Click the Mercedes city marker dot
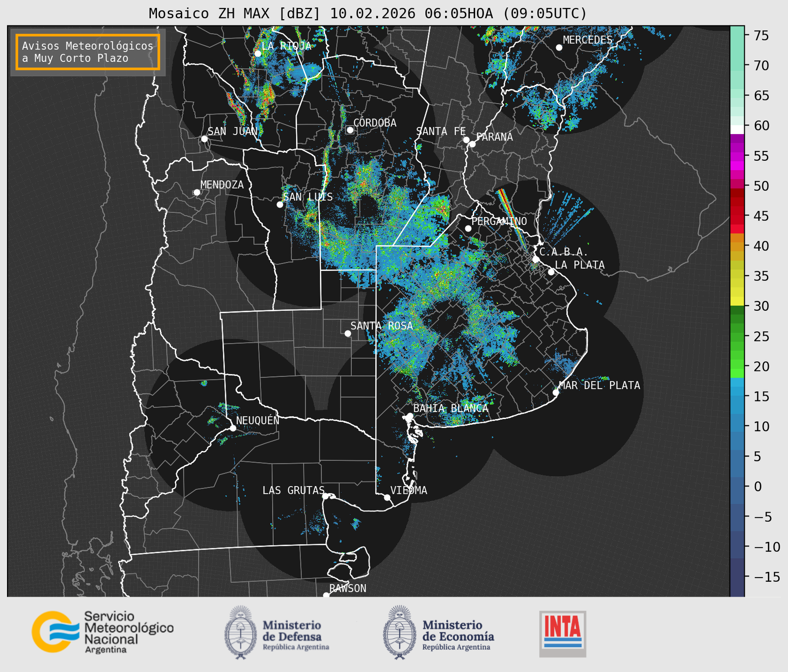 pos(559,48)
